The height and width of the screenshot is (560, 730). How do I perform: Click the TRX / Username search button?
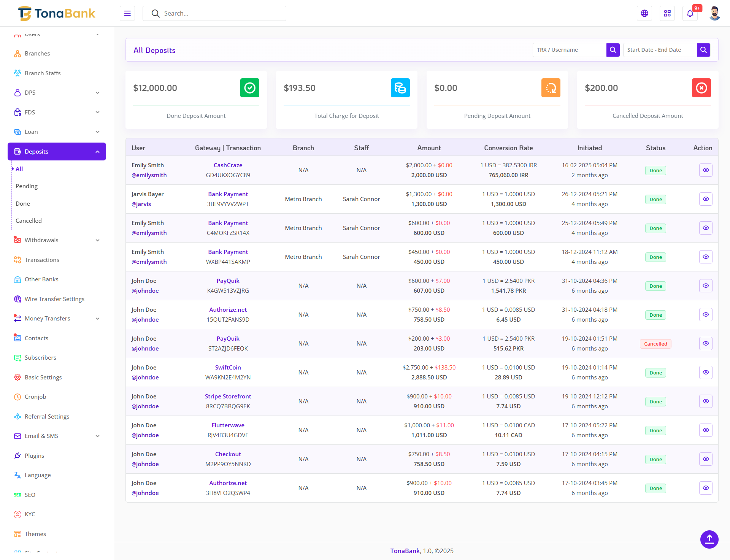[x=613, y=50]
